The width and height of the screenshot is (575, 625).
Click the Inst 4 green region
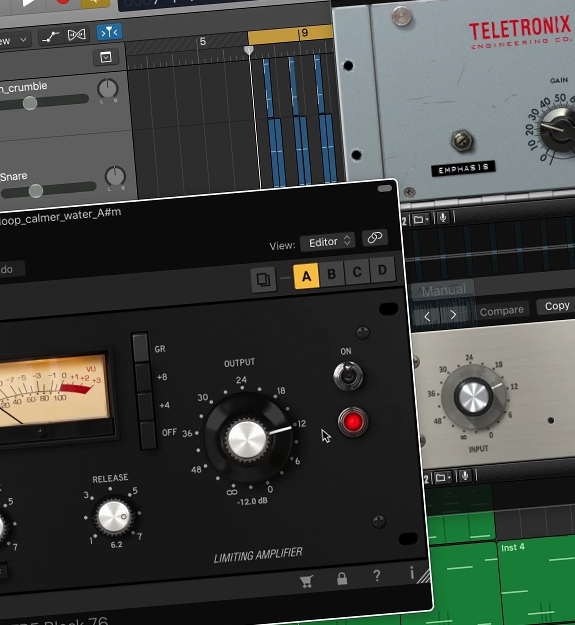[x=536, y=580]
